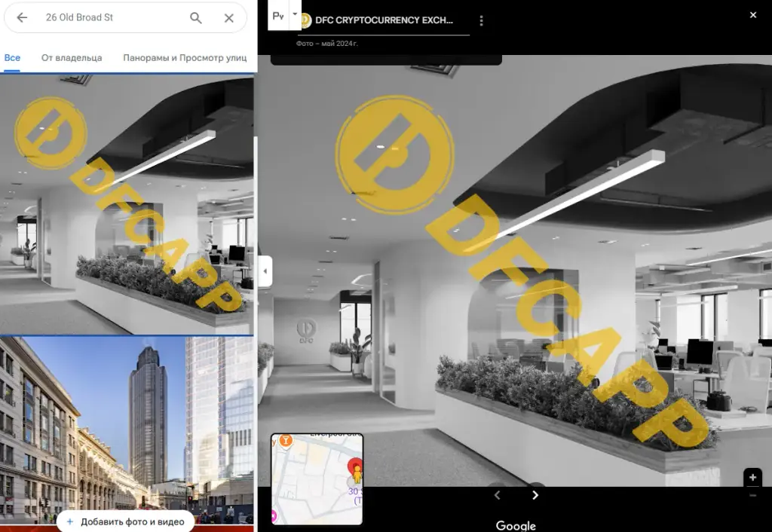Collapse the side panel with the arrow handle
Image resolution: width=772 pixels, height=532 pixels.
(265, 271)
